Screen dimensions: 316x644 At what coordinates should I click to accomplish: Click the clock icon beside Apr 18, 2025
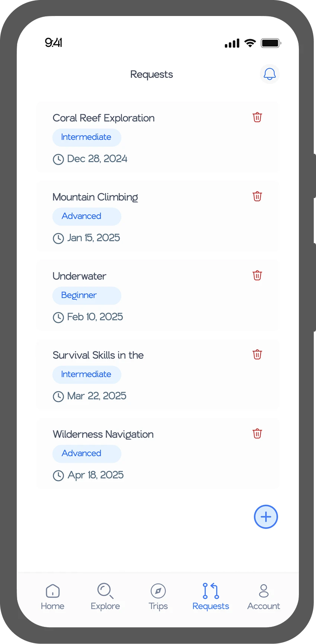[58, 475]
